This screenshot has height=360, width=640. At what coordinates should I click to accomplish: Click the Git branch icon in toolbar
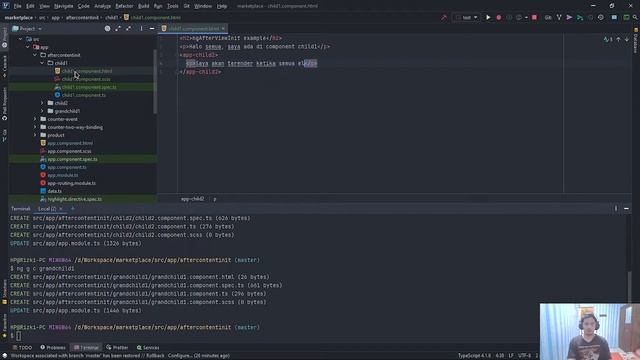[559, 18]
